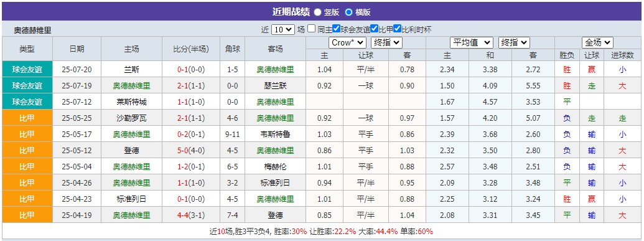The image size is (644, 241).
Task: Open the 平均值 dropdown
Action: coord(472,42)
